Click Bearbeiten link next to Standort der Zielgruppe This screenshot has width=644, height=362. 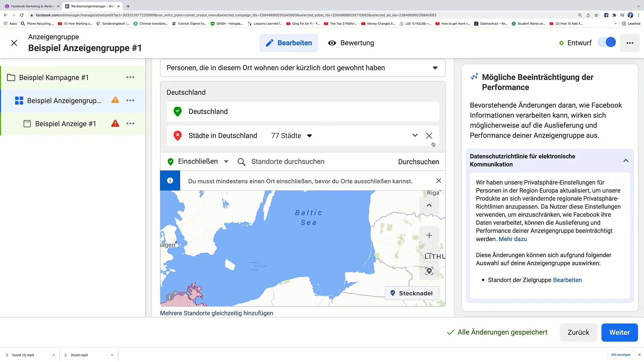(x=567, y=280)
